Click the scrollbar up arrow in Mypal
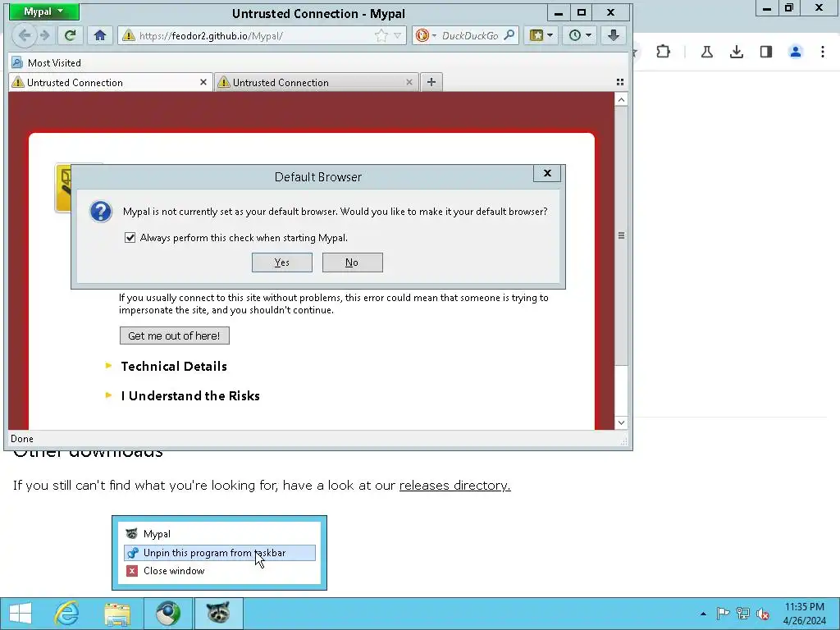The height and width of the screenshot is (630, 840). pyautogui.click(x=621, y=99)
